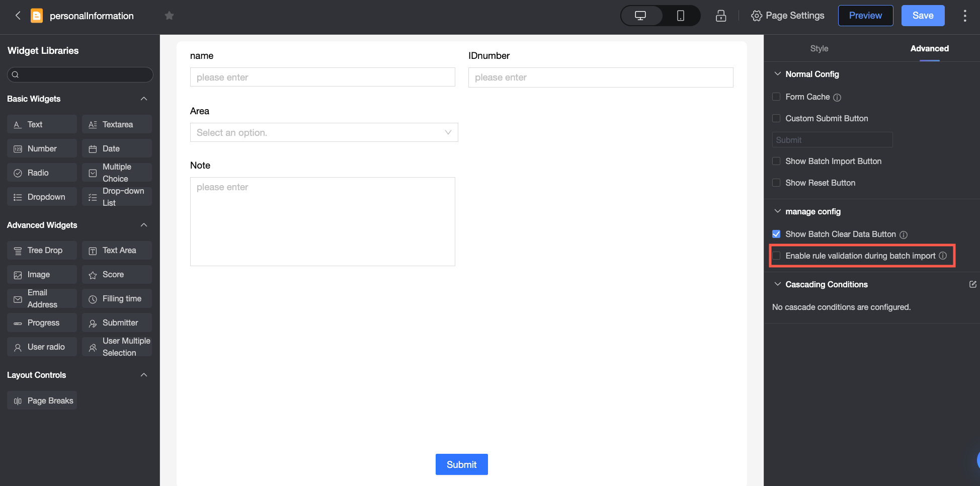Click the custom Submit text field
The height and width of the screenshot is (486, 980).
832,140
